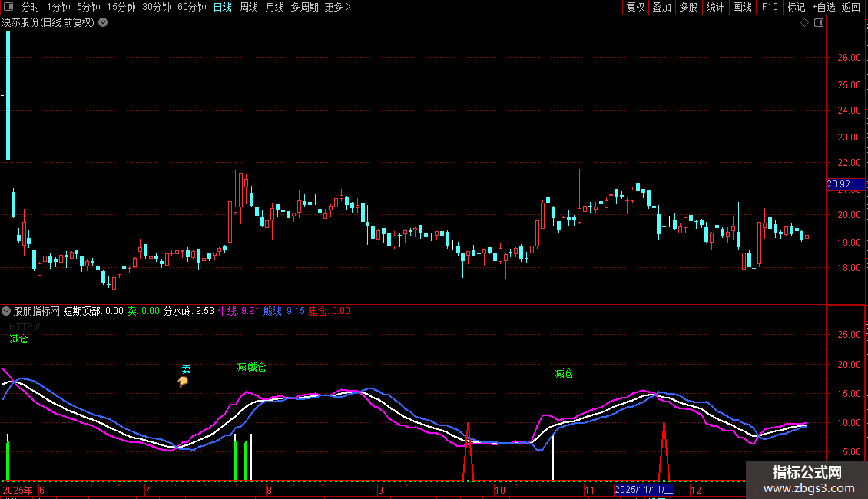Switch to 月线 monthly chart
The image size is (868, 499).
pyautogui.click(x=274, y=7)
